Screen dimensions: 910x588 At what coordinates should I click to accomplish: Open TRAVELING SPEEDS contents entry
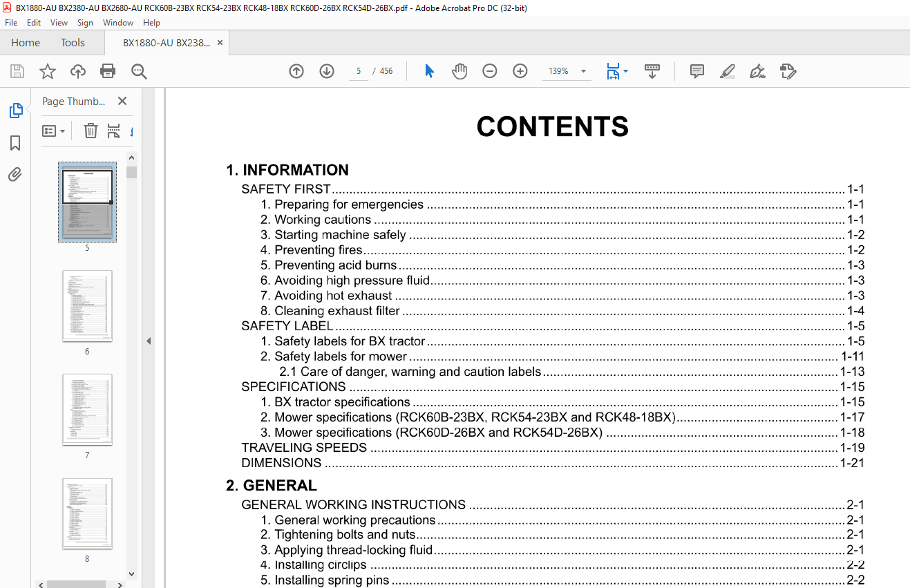coord(553,448)
